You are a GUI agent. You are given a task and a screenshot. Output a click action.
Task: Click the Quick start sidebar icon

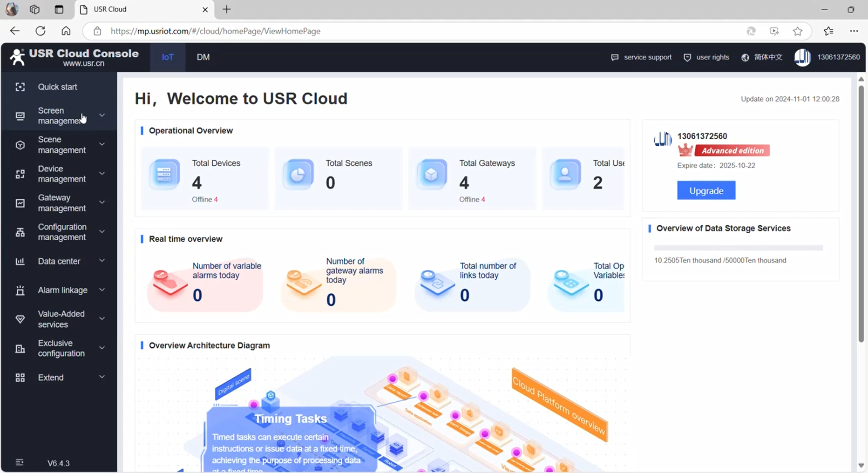[20, 87]
